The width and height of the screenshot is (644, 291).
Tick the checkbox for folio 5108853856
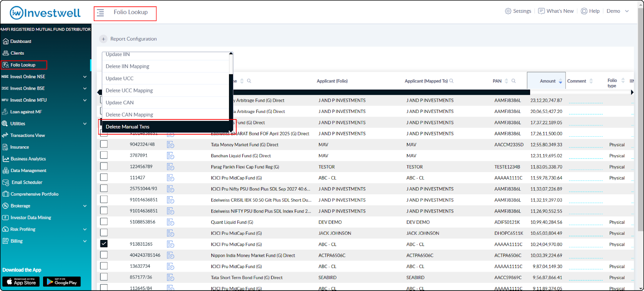point(104,221)
